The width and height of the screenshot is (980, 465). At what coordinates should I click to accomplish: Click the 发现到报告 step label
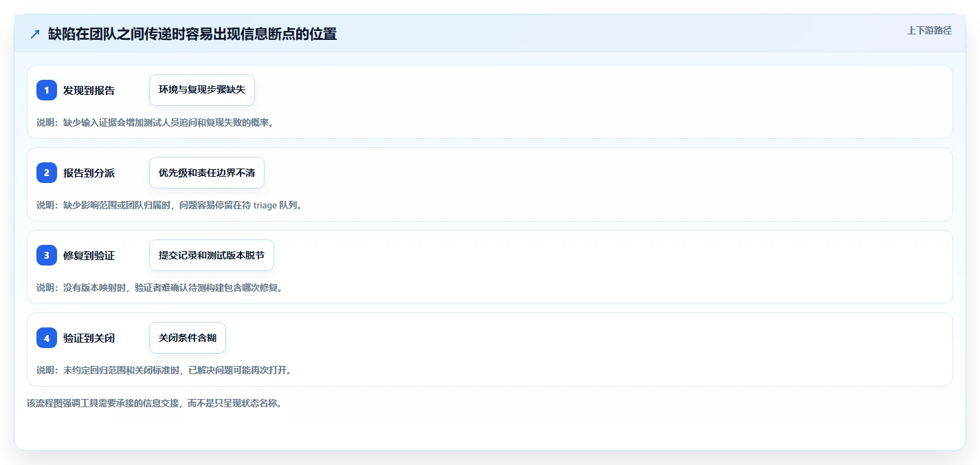click(x=89, y=90)
